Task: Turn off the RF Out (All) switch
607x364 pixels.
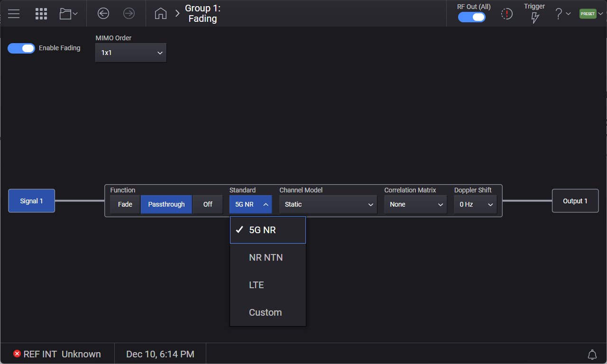Action: pos(471,18)
